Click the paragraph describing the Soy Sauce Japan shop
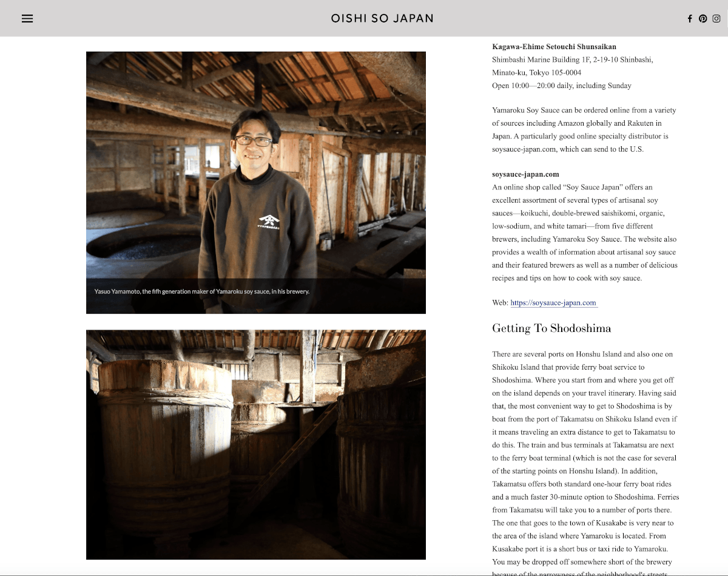The width and height of the screenshot is (728, 576). [585, 232]
